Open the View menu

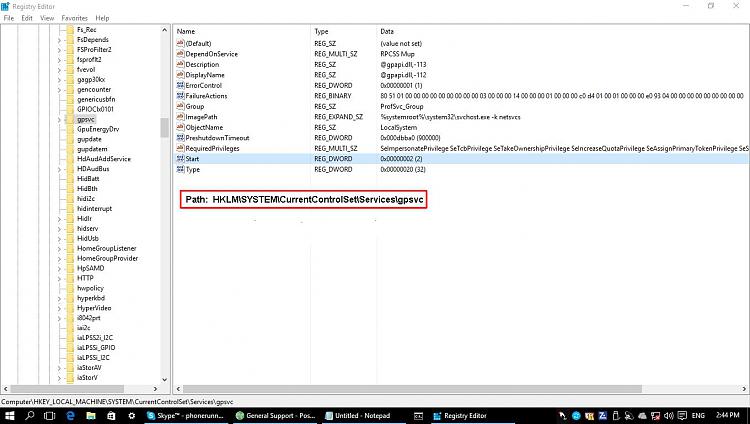pos(47,18)
